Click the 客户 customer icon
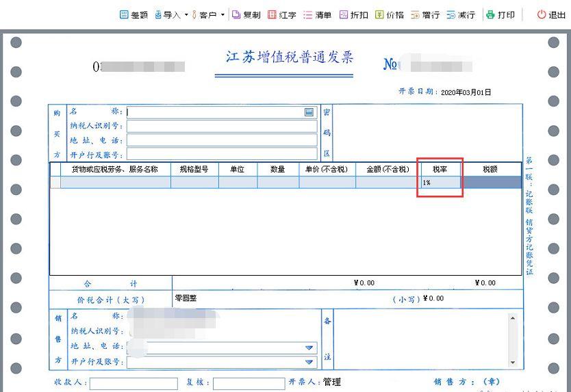 pyautogui.click(x=194, y=14)
